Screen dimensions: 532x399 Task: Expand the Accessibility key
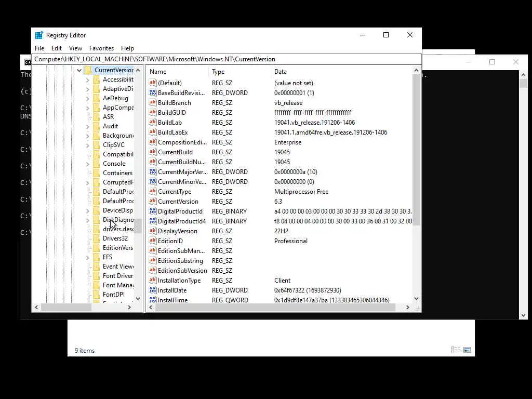[x=87, y=79]
